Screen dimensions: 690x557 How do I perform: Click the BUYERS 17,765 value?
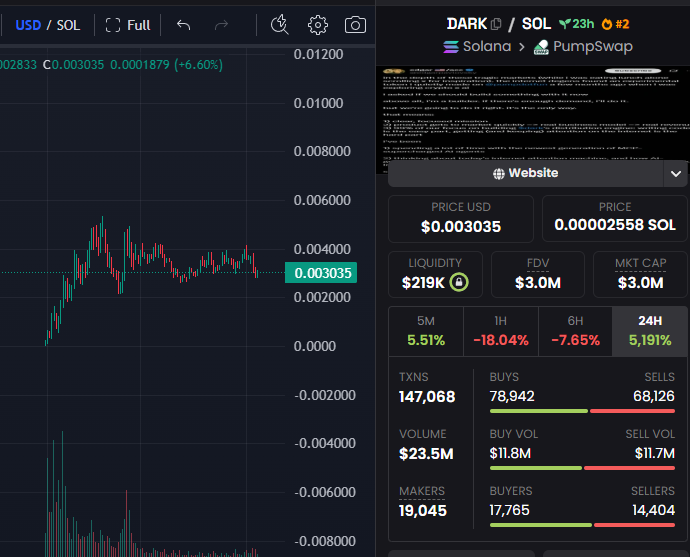click(x=509, y=510)
